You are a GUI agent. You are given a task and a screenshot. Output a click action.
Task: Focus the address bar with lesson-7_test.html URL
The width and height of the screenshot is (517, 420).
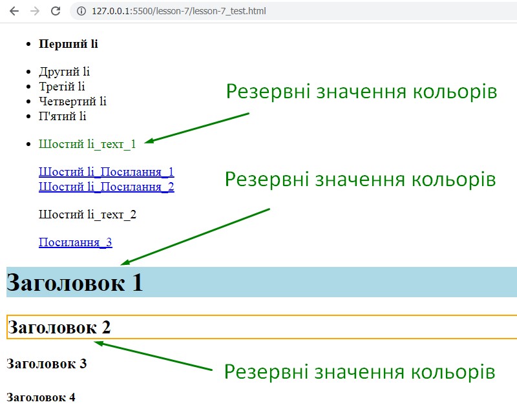point(293,11)
